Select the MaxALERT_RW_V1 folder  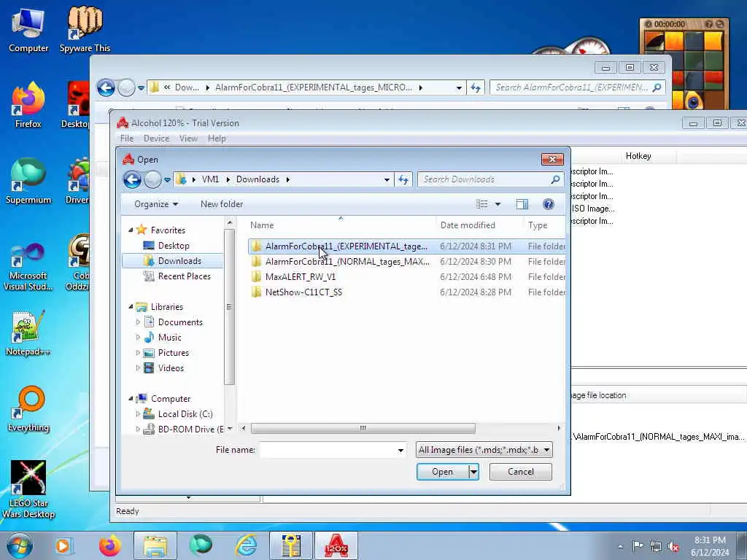(x=407, y=276)
